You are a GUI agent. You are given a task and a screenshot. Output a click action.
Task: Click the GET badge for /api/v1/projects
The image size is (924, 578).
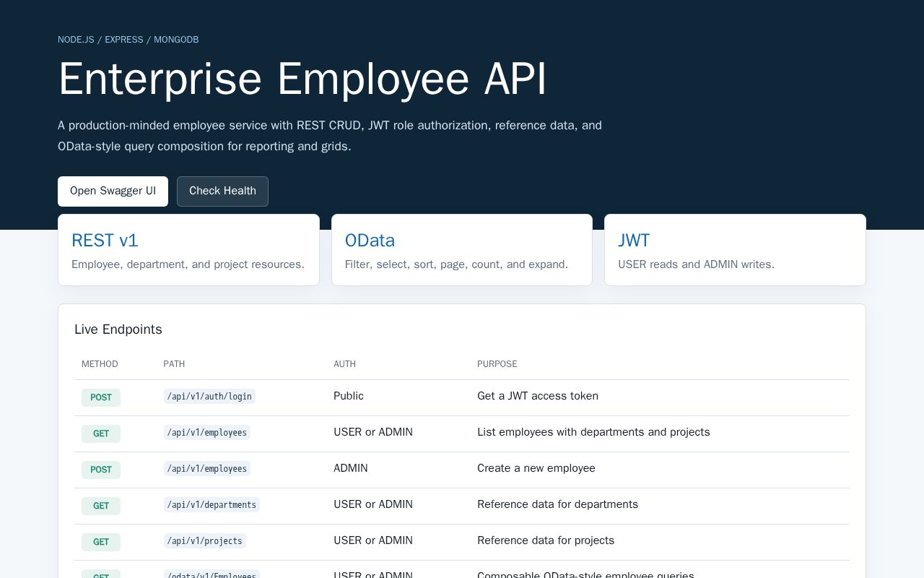(101, 542)
